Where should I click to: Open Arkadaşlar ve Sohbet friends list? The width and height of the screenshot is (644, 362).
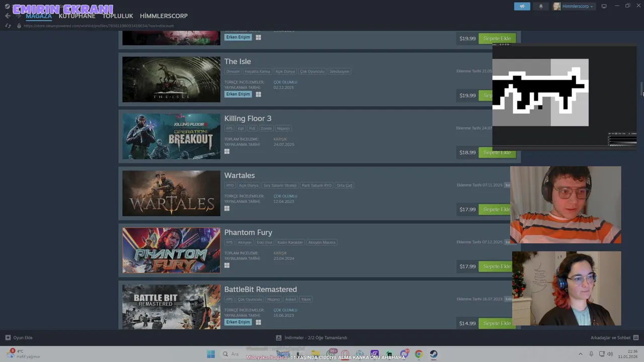click(614, 338)
